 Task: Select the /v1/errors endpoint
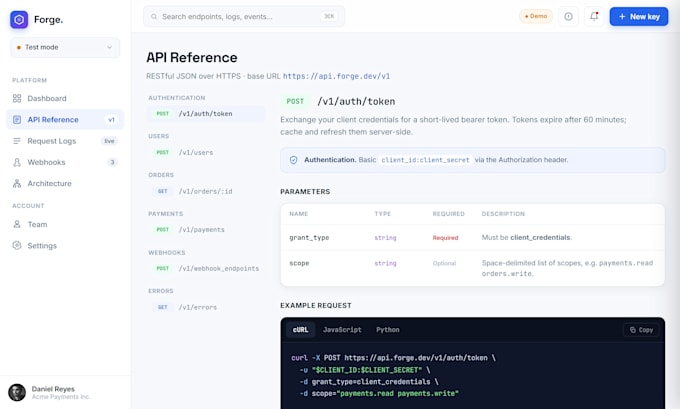pos(206,307)
